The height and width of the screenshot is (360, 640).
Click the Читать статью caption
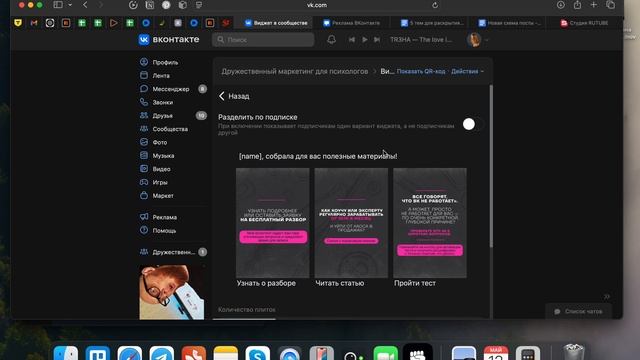pos(340,283)
